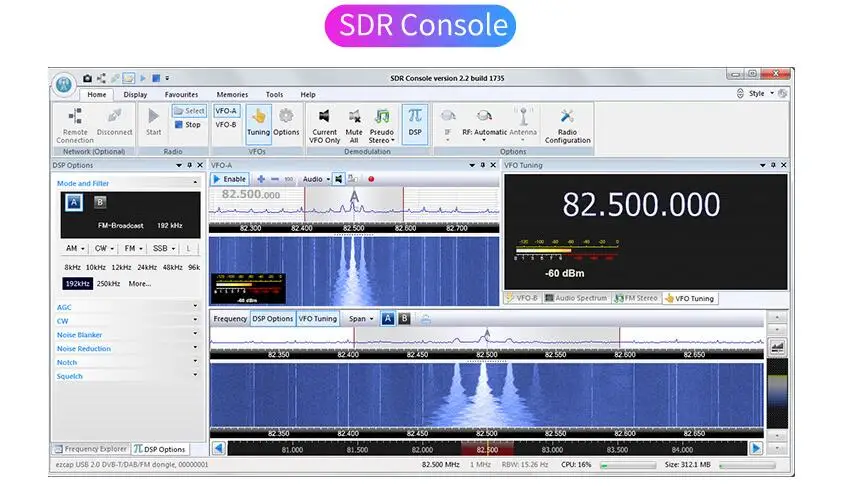Open the Tools ribbon tab
The image size is (848, 495).
click(x=274, y=95)
